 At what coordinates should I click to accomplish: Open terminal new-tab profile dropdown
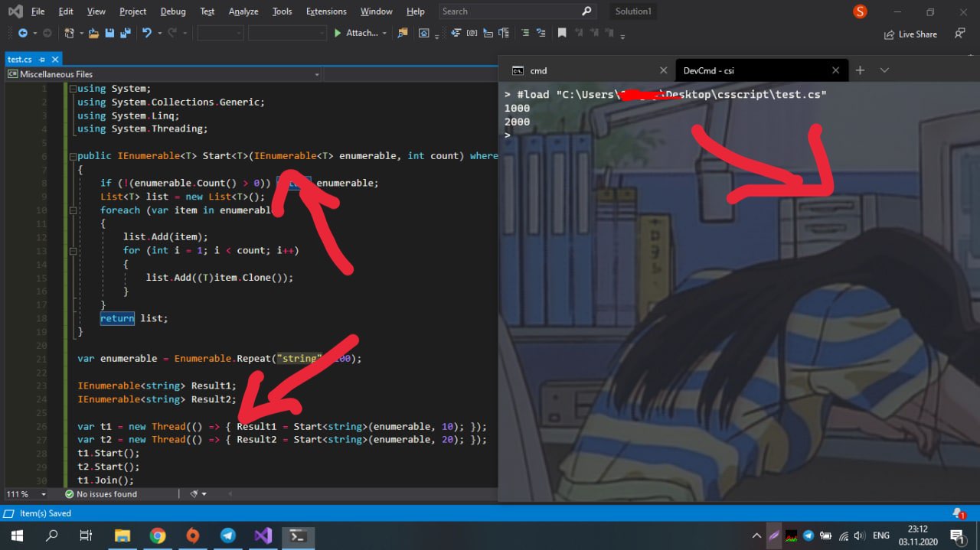click(x=884, y=70)
